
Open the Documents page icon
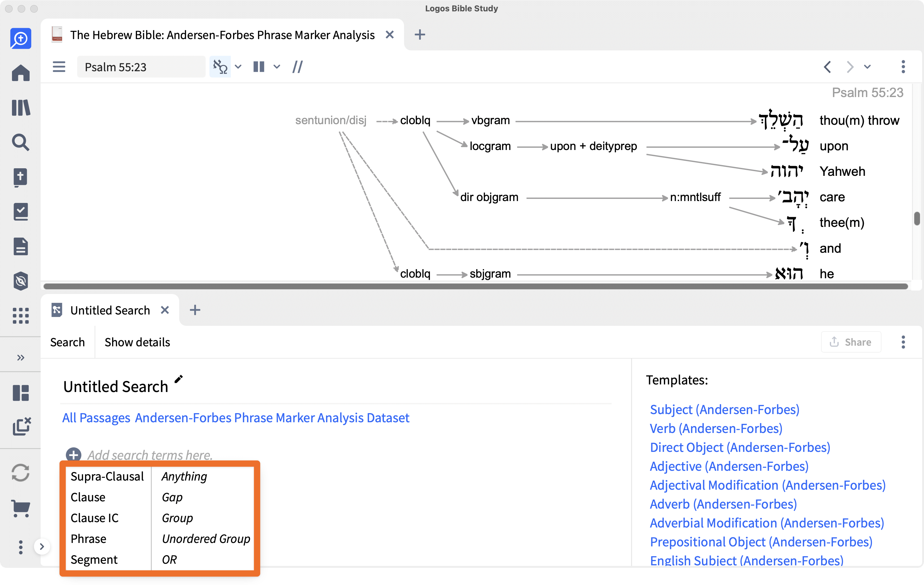pyautogui.click(x=21, y=246)
